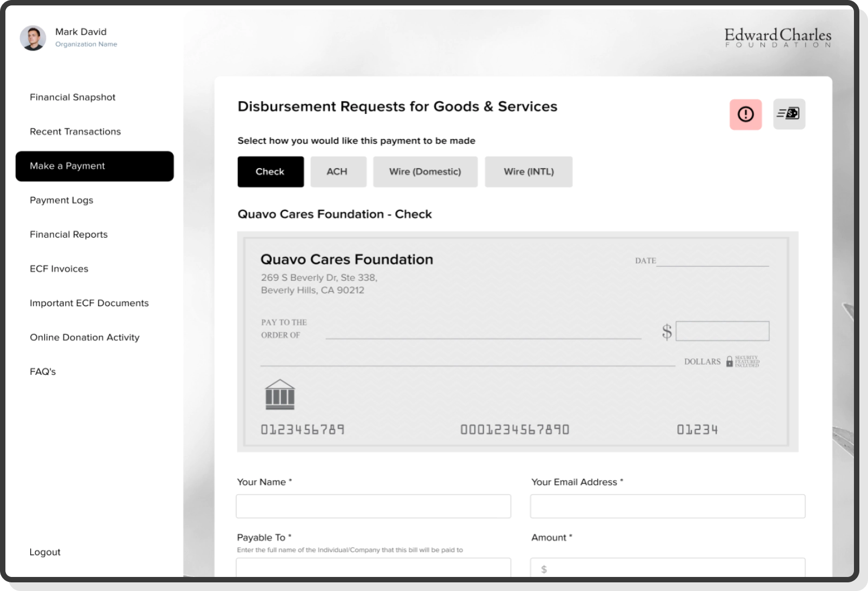868x591 pixels.
Task: Switch to Wire (Domestic) payment
Action: [425, 171]
